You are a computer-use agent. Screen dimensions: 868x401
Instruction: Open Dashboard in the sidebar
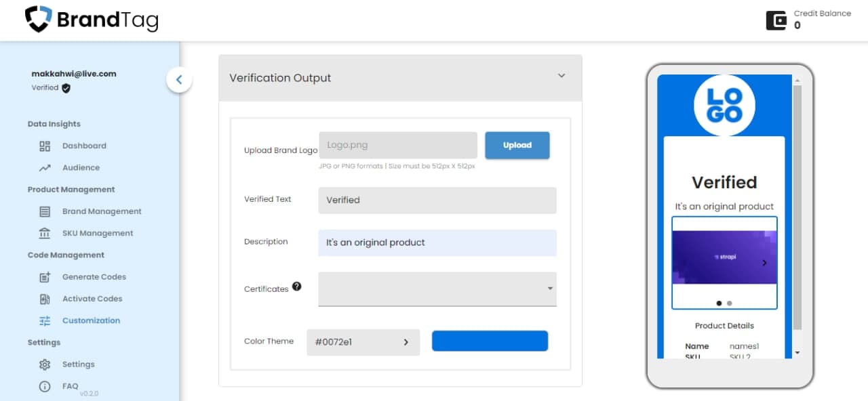pyautogui.click(x=84, y=146)
